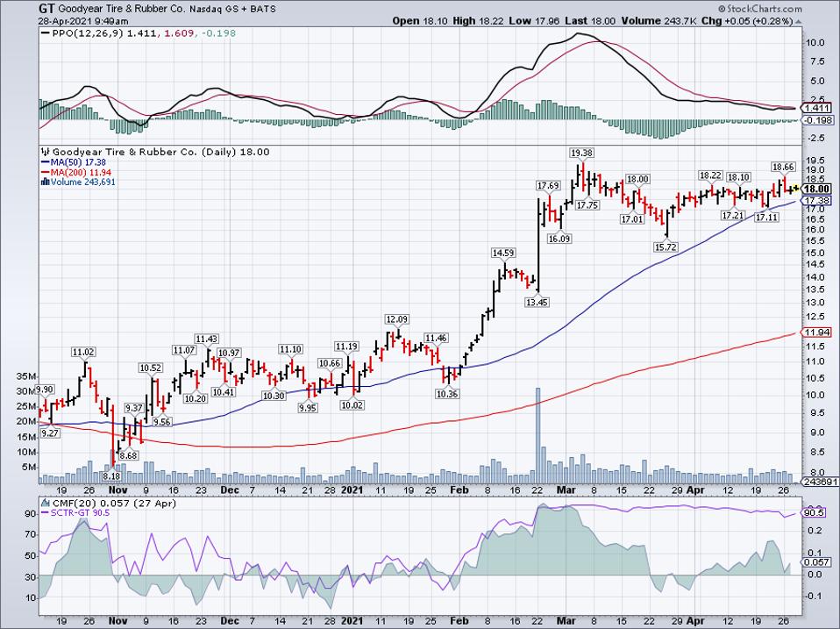Click the 11.43 price label
840x629 pixels.
[x=206, y=339]
